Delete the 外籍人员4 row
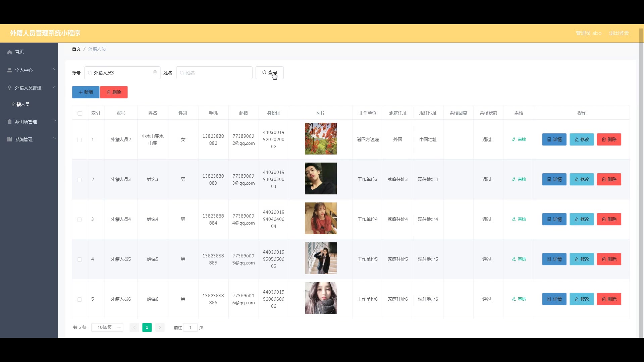 coord(609,219)
